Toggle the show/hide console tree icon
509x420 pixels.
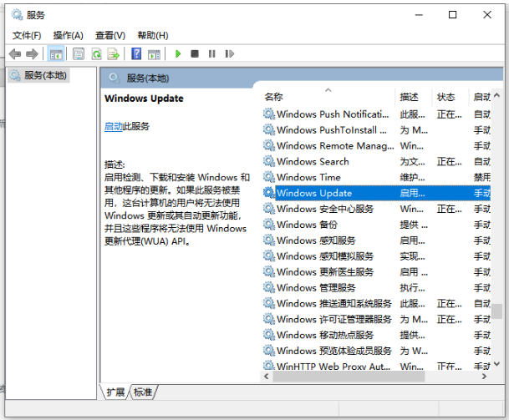[56, 53]
